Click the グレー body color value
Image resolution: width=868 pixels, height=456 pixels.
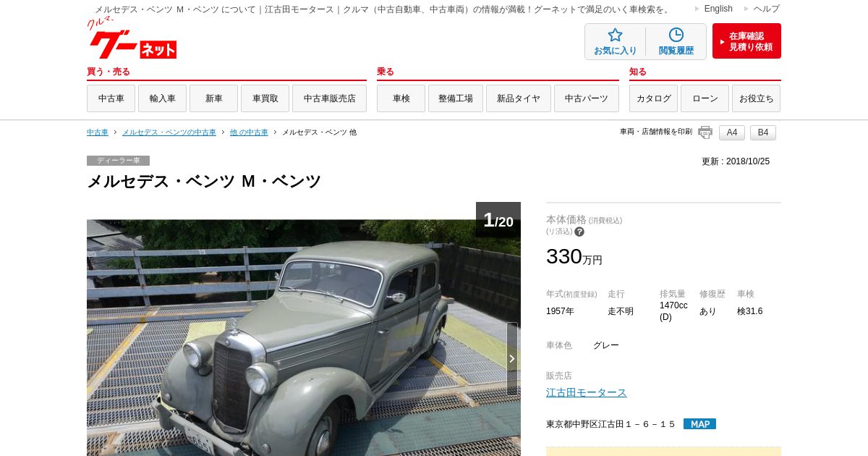[x=606, y=345]
